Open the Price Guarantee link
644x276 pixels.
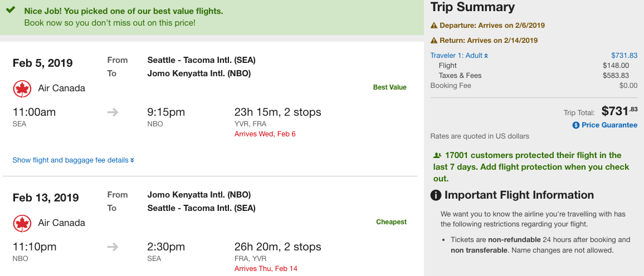click(609, 125)
